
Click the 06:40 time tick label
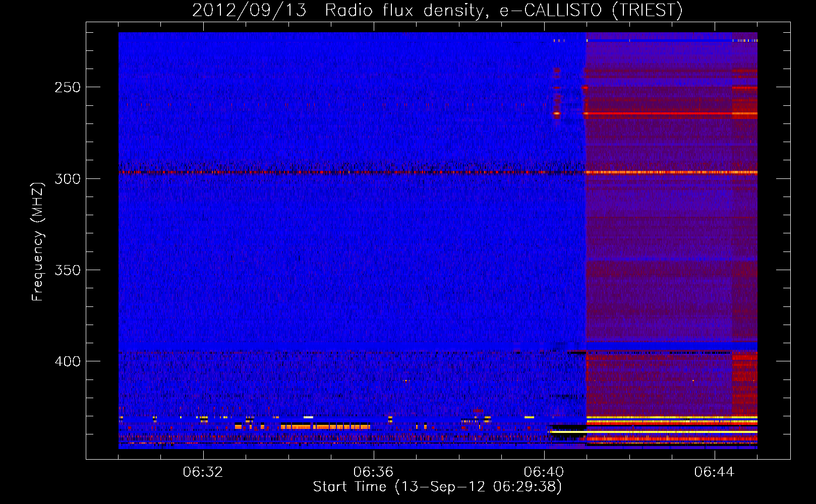tap(544, 472)
